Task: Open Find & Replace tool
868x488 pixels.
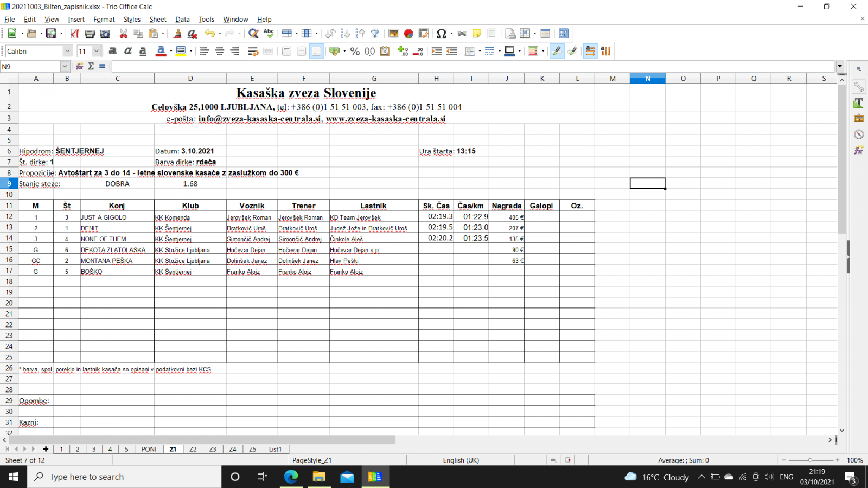Action: pos(253,34)
